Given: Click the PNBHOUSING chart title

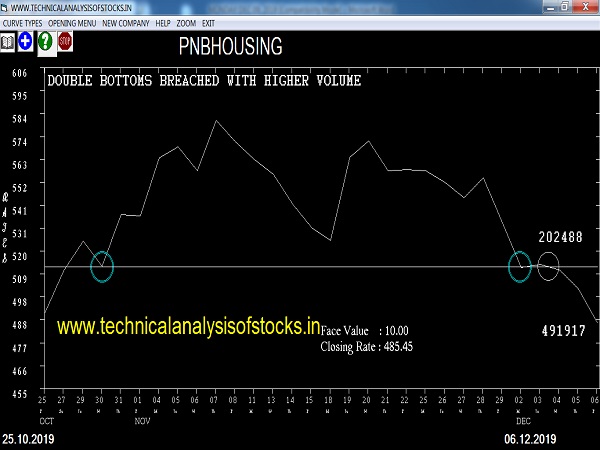Looking at the screenshot, I should (230, 46).
